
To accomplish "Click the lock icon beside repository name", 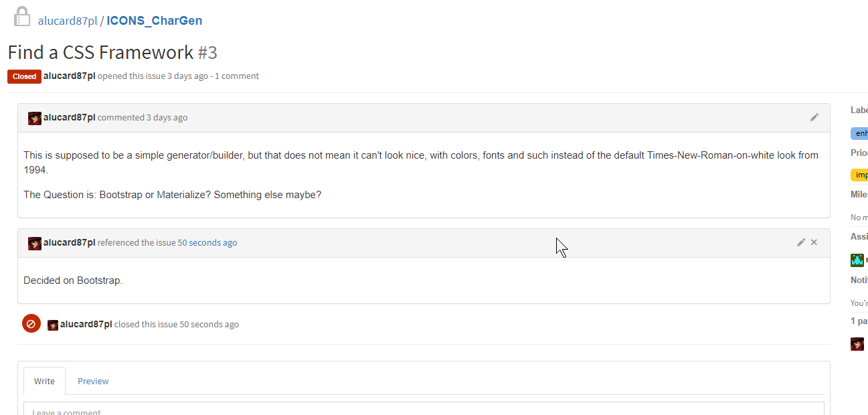I will click(x=22, y=17).
